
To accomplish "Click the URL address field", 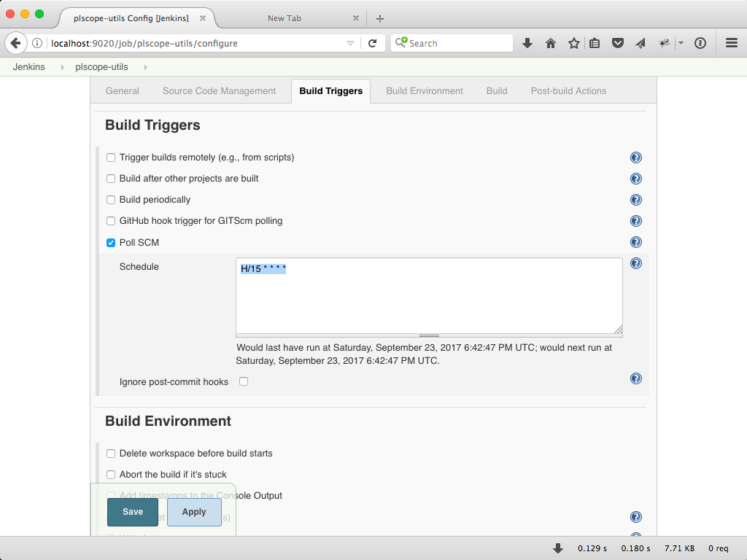I will point(197,43).
